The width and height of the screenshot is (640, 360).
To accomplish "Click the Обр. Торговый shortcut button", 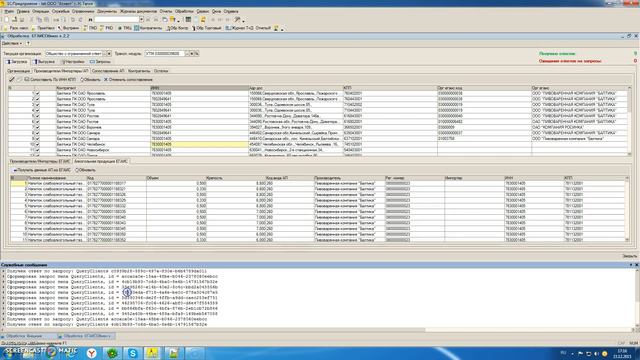I will tap(207, 28).
